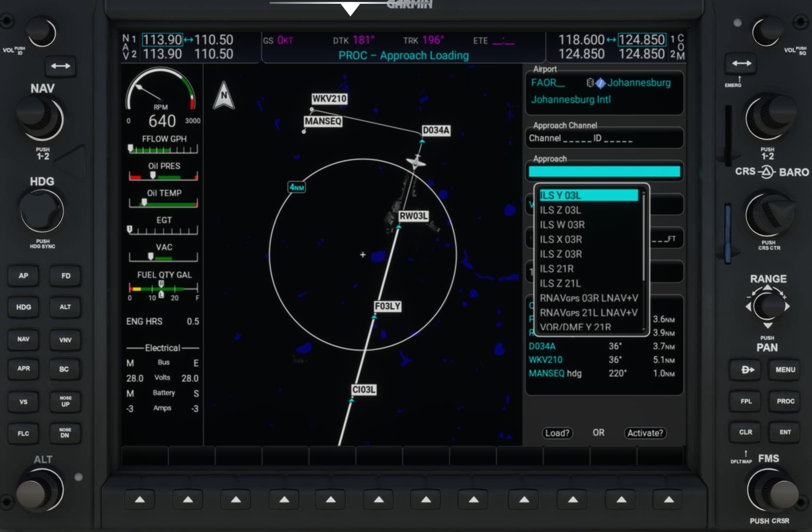The image size is (812, 532).
Task: Open the PROC procedures key
Action: (785, 401)
